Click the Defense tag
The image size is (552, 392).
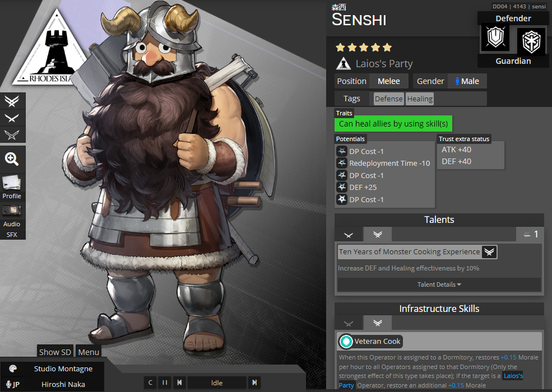389,99
